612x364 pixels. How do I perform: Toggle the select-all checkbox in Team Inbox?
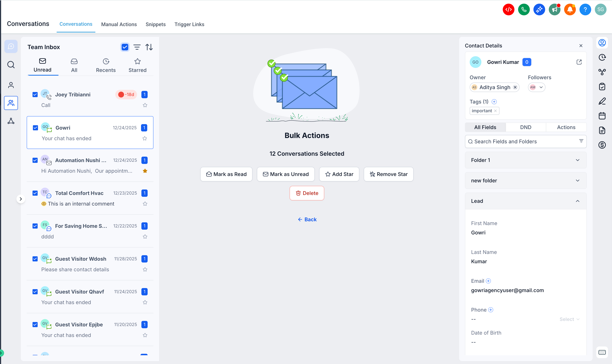[x=125, y=47]
